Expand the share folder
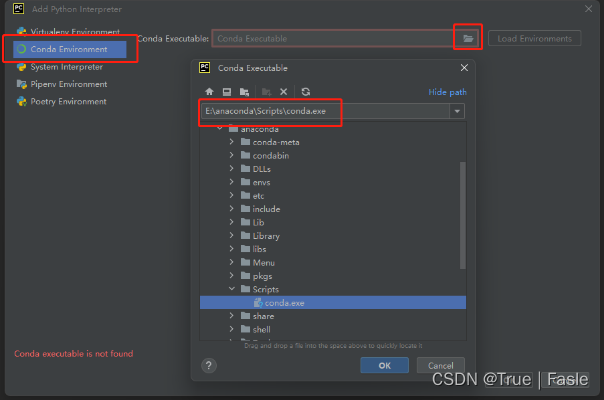Screen dimensions: 604x400 coord(231,316)
